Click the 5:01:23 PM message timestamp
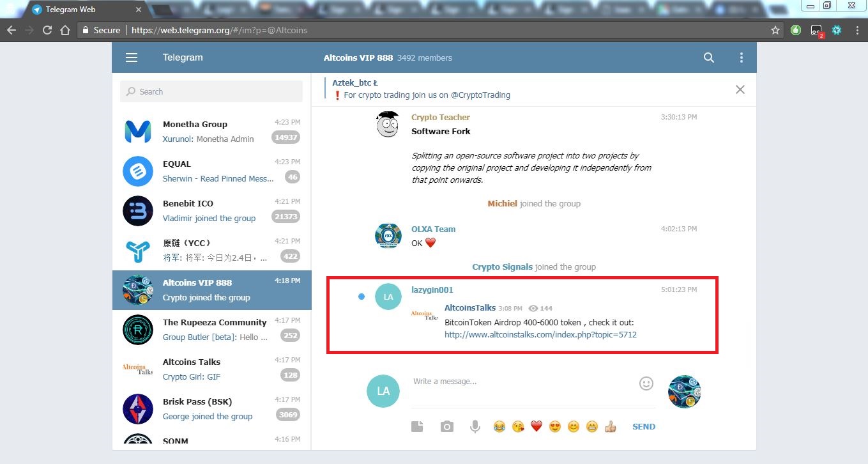 tap(679, 290)
